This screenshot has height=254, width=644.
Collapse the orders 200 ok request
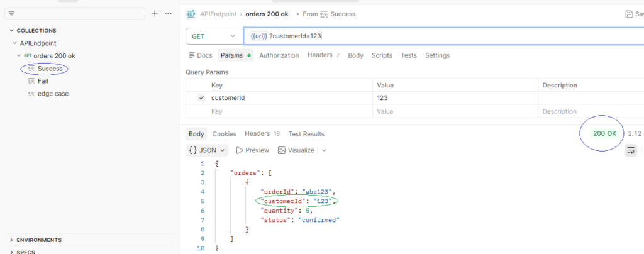pos(18,56)
